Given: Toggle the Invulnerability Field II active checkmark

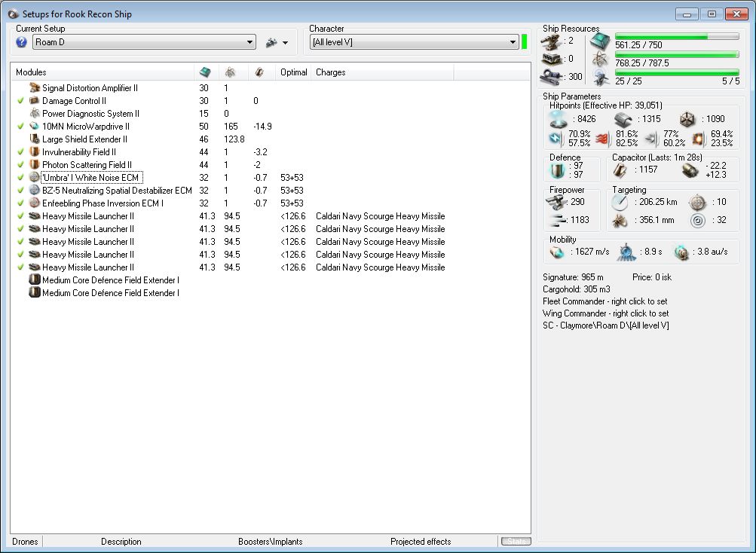Looking at the screenshot, I should [20, 152].
